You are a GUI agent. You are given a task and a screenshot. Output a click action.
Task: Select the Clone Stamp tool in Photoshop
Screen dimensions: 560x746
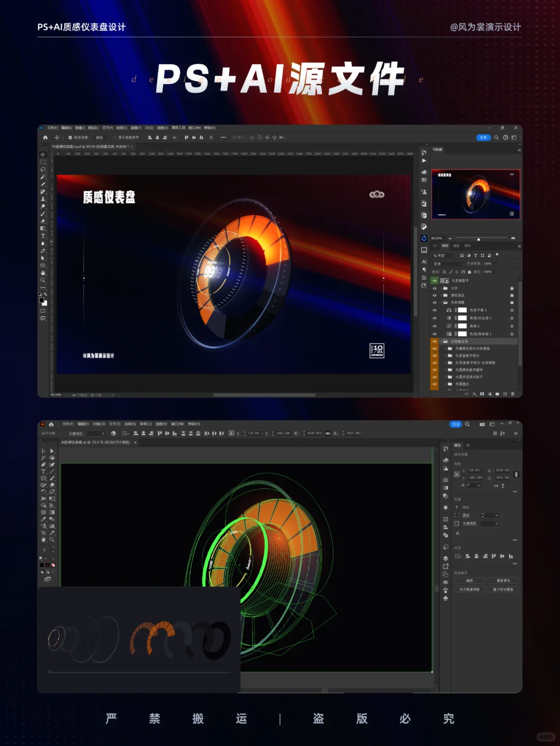click(x=43, y=199)
